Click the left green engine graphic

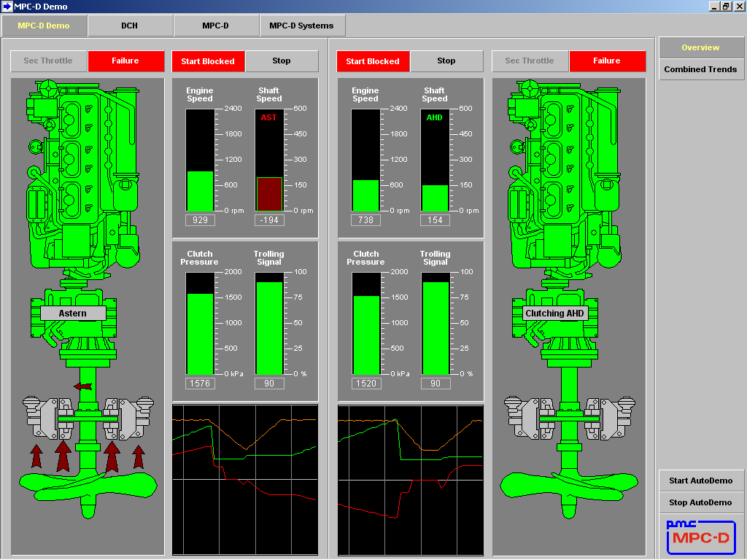click(x=83, y=179)
